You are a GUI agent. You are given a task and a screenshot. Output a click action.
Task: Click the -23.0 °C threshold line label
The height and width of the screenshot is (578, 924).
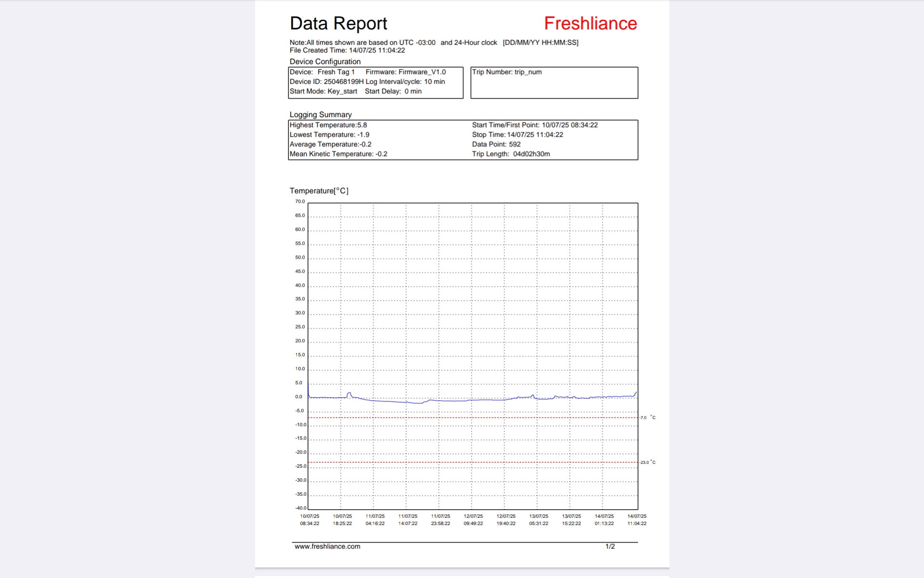(x=647, y=462)
